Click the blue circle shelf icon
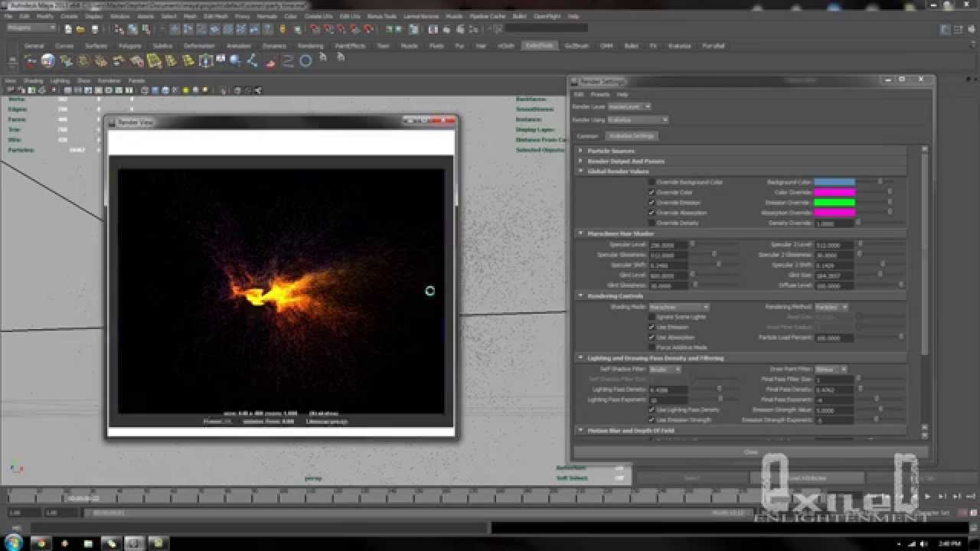This screenshot has width=980, height=551. (305, 61)
